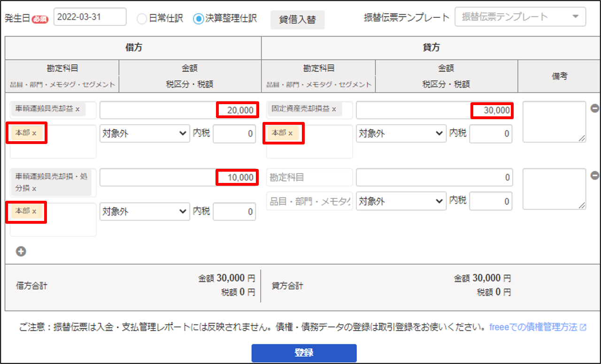
Task: Click the 借方 column header
Action: pyautogui.click(x=133, y=48)
